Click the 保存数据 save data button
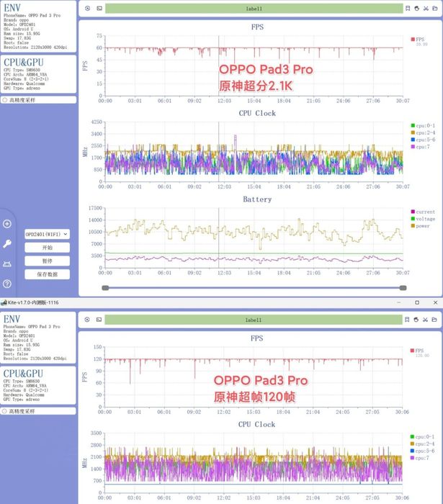The image size is (443, 504). (47, 274)
